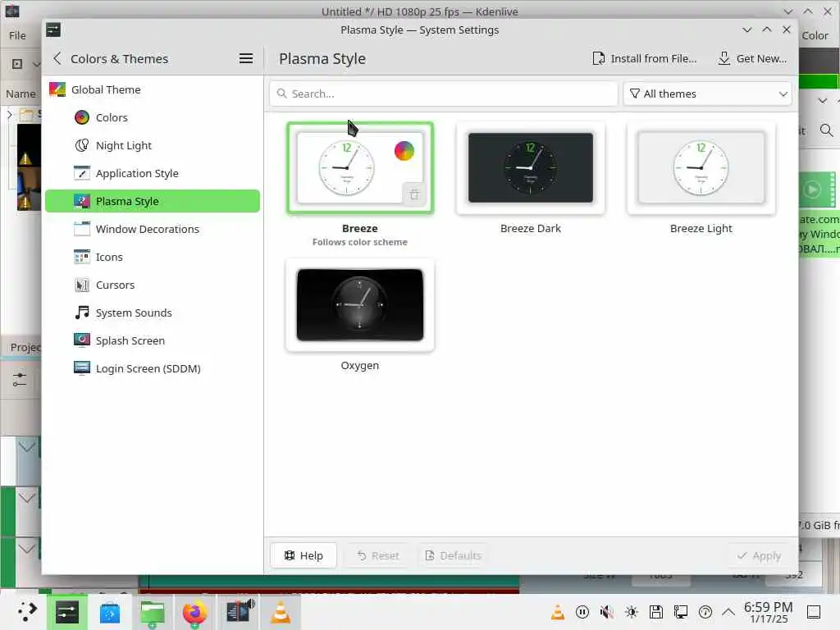840x630 pixels.
Task: Open Splash Screen settings icon
Action: tap(82, 340)
